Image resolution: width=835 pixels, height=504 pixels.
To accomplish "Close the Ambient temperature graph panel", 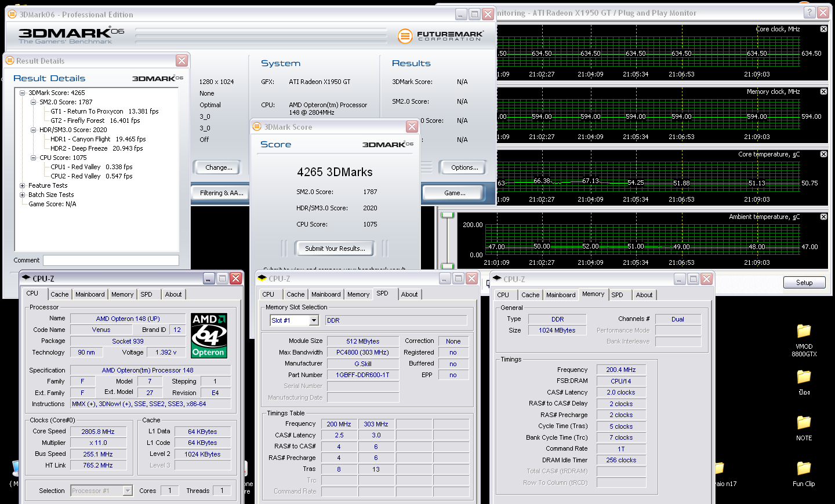I will [823, 217].
